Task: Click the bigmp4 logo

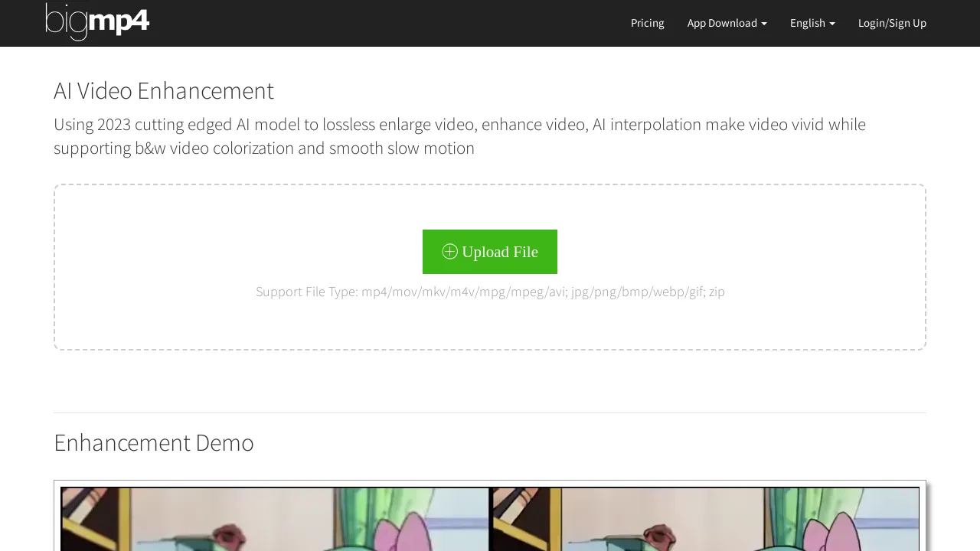Action: [97, 21]
